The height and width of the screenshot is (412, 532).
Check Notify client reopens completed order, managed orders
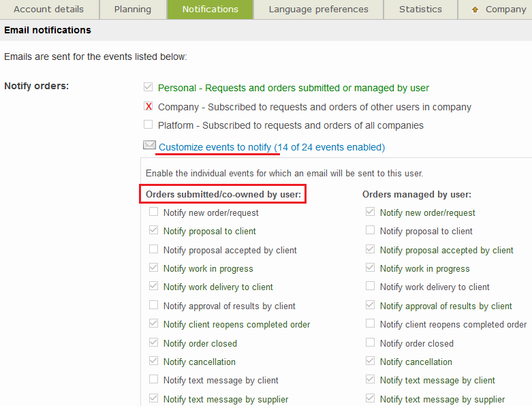click(x=370, y=324)
